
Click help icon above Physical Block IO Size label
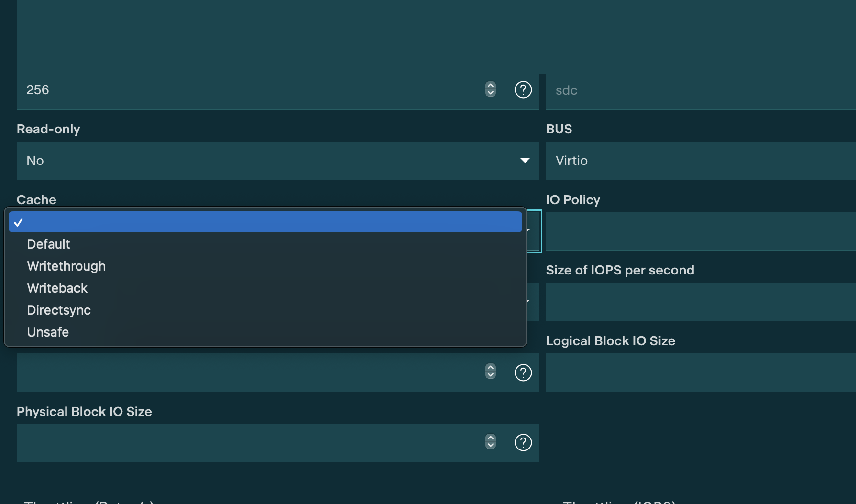(523, 373)
